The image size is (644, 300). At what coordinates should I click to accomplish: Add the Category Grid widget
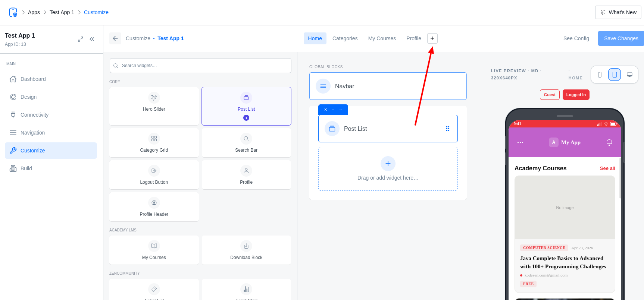pyautogui.click(x=154, y=143)
